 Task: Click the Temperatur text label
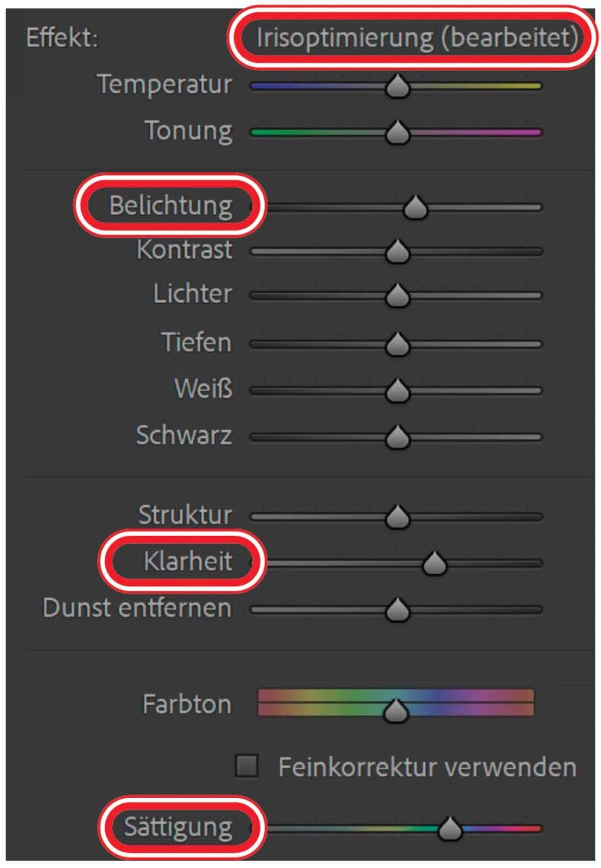(164, 85)
